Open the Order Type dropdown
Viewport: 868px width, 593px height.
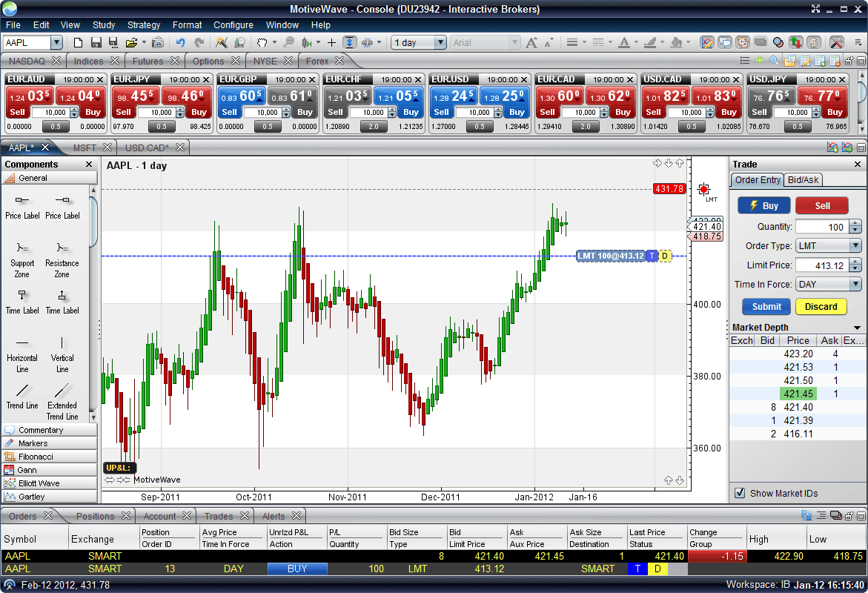[x=828, y=246]
